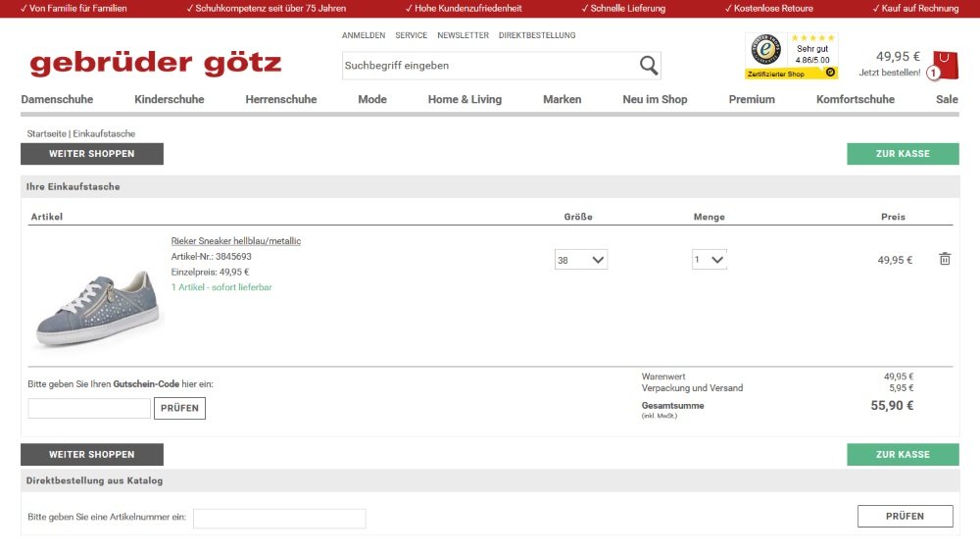This screenshot has height=553, width=980.
Task: Open the Mode menu
Action: (371, 99)
